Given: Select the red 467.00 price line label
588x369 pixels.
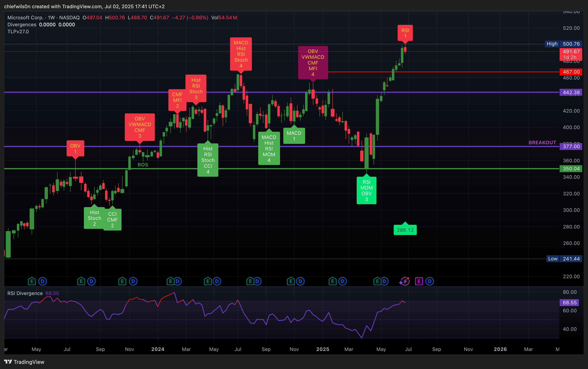Looking at the screenshot, I should [x=571, y=72].
